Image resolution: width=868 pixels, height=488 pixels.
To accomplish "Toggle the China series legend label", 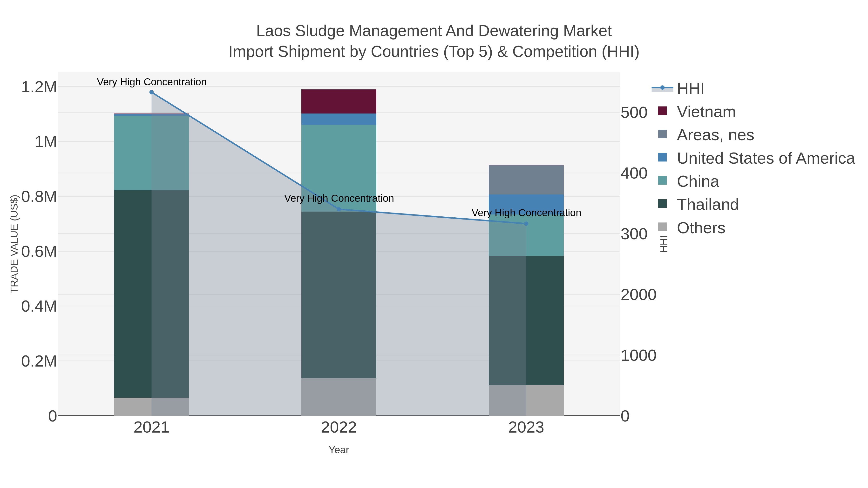I will click(698, 181).
